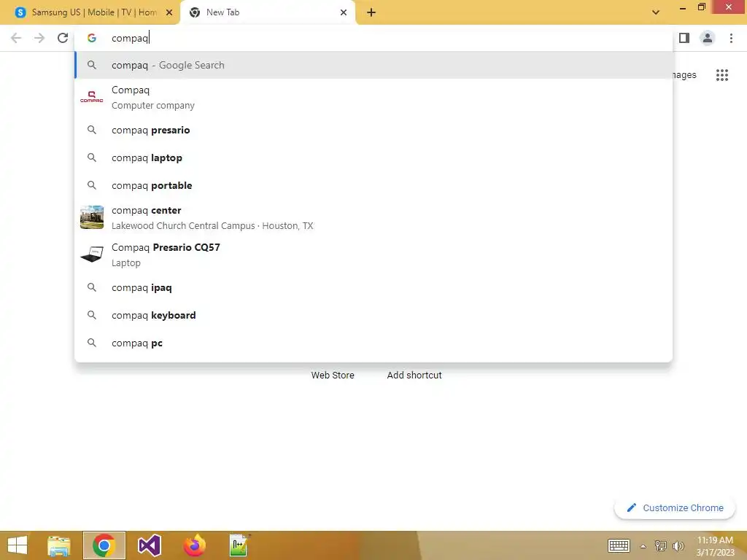Click the browser back arrow
The image size is (747, 560).
point(16,38)
